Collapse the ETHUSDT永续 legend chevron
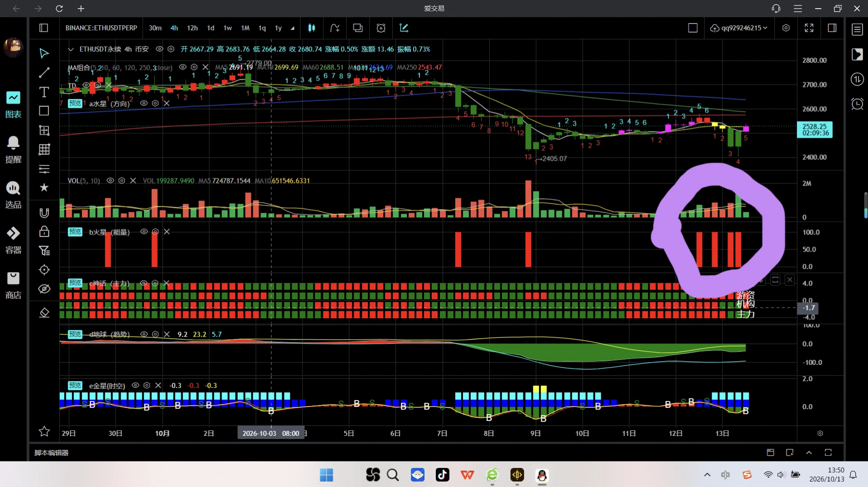This screenshot has width=868, height=487. pyautogui.click(x=71, y=49)
